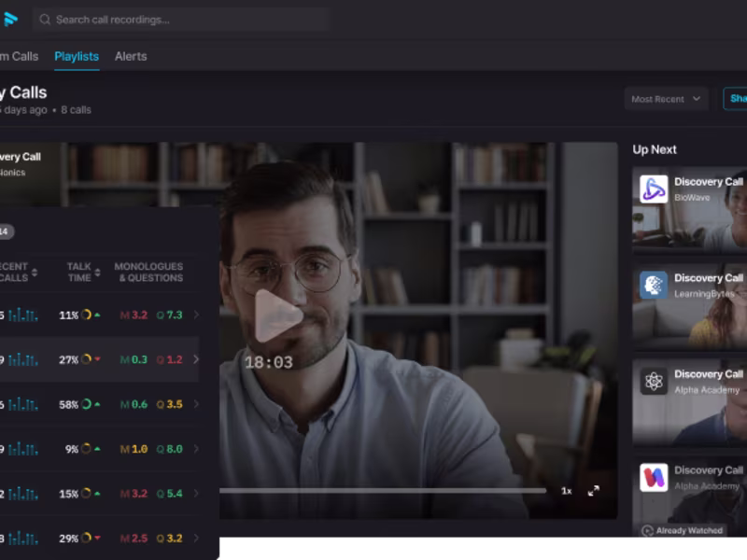This screenshot has height=560, width=747.
Task: Click the search magnifier icon
Action: tap(45, 20)
